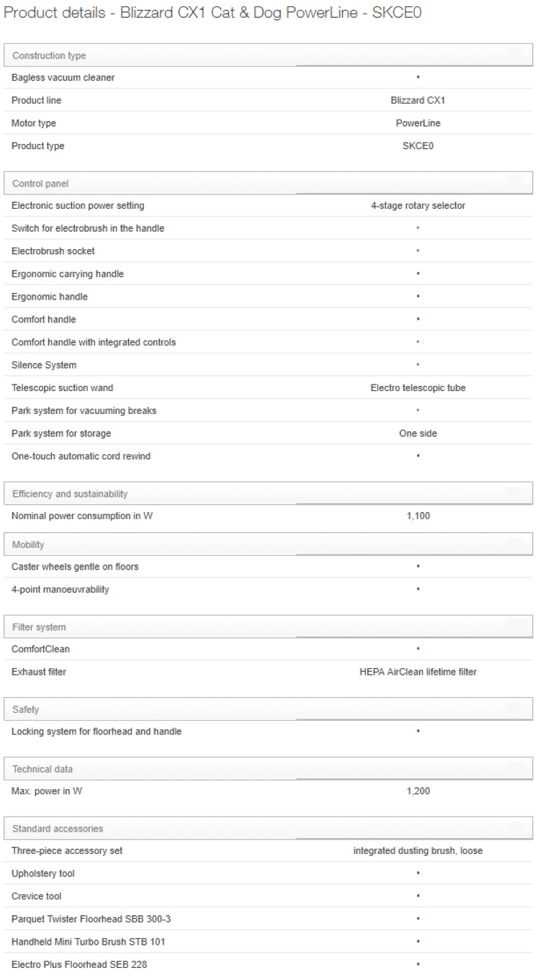Click the HEPA AirClean lifetime filter text
Viewport: 540px width, 980px height.
pos(418,672)
